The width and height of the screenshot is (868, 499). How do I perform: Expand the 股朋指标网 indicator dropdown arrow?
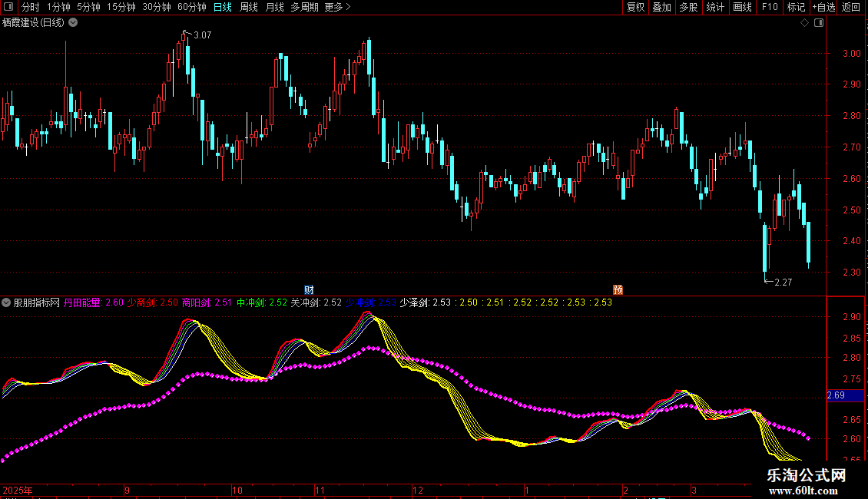tap(6, 302)
